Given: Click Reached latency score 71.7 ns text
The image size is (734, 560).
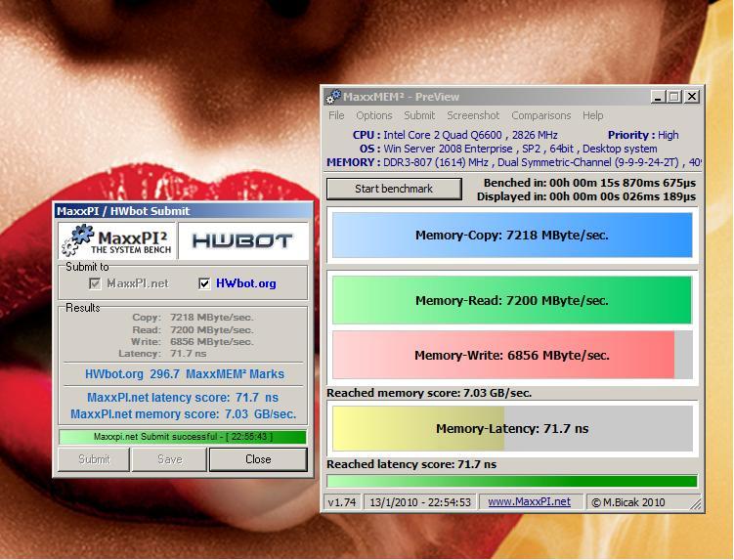Looking at the screenshot, I should (411, 464).
